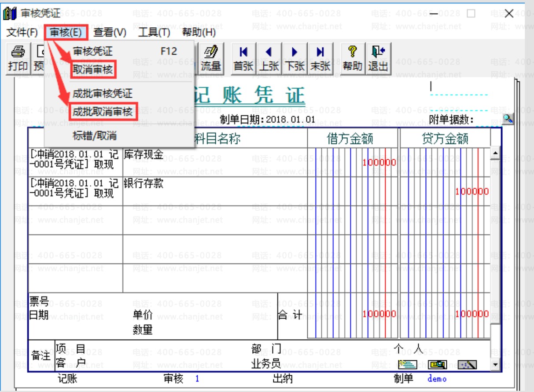Go to previous voucher with 上张
The image size is (534, 392).
pos(269,59)
